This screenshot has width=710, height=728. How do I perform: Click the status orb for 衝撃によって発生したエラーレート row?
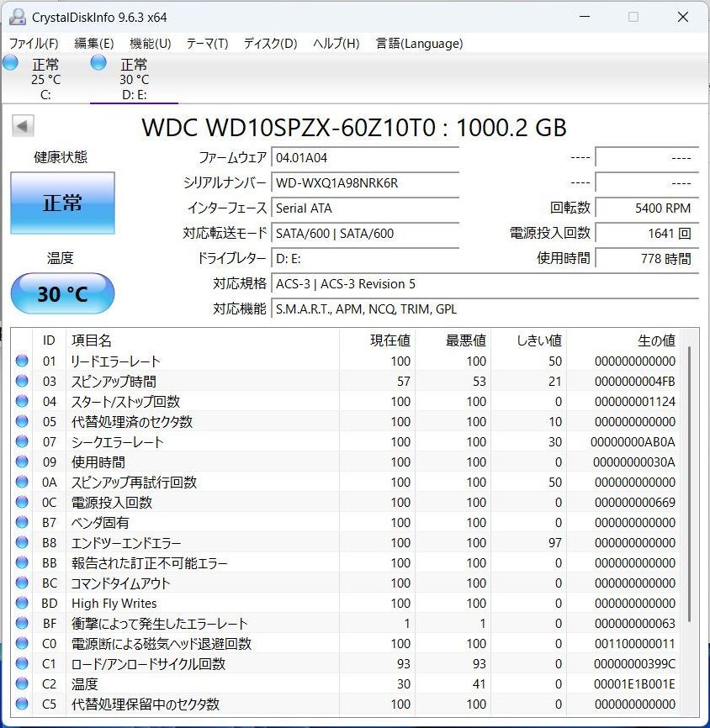22,623
